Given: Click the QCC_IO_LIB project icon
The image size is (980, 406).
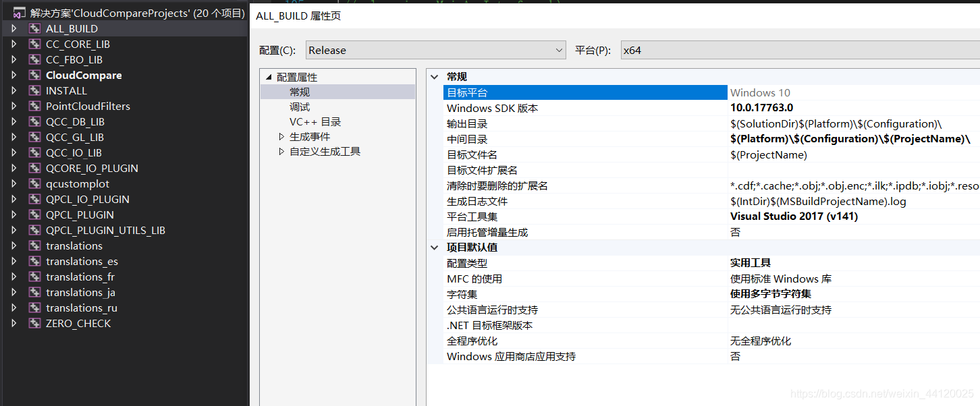Looking at the screenshot, I should click(34, 152).
